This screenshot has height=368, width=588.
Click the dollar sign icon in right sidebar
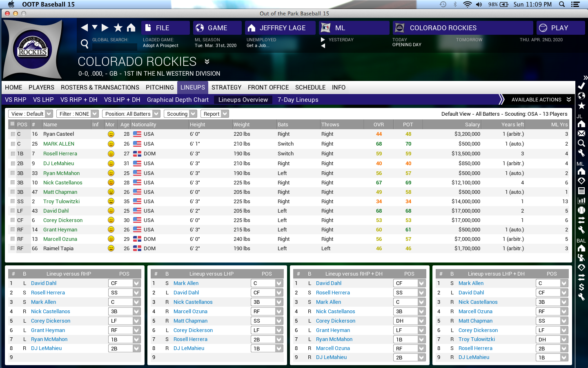[x=581, y=287]
